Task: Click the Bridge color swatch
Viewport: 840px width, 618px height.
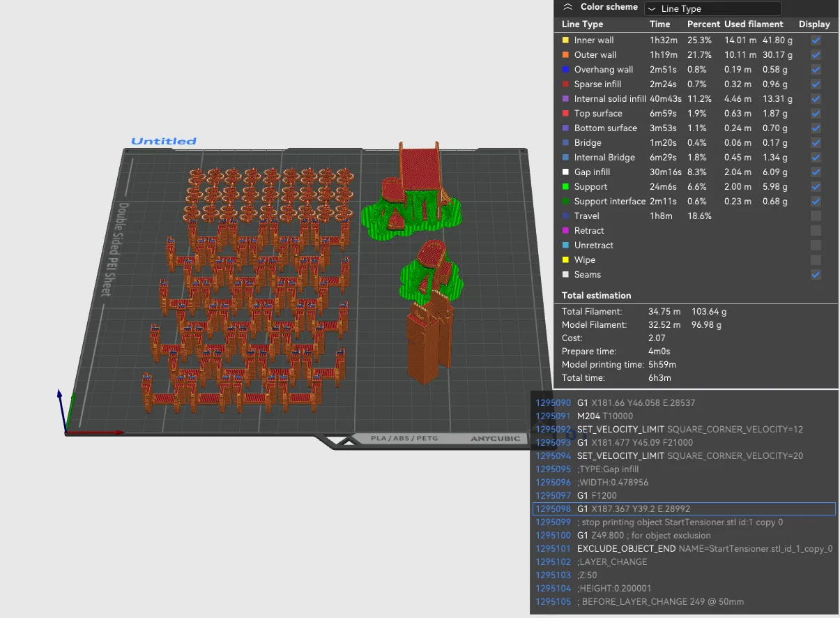Action: point(566,143)
